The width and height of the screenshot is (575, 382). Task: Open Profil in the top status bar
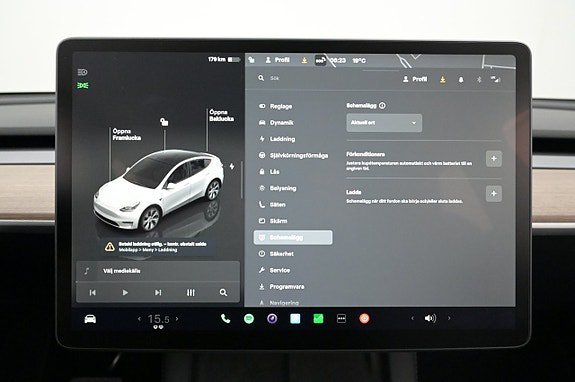click(278, 60)
